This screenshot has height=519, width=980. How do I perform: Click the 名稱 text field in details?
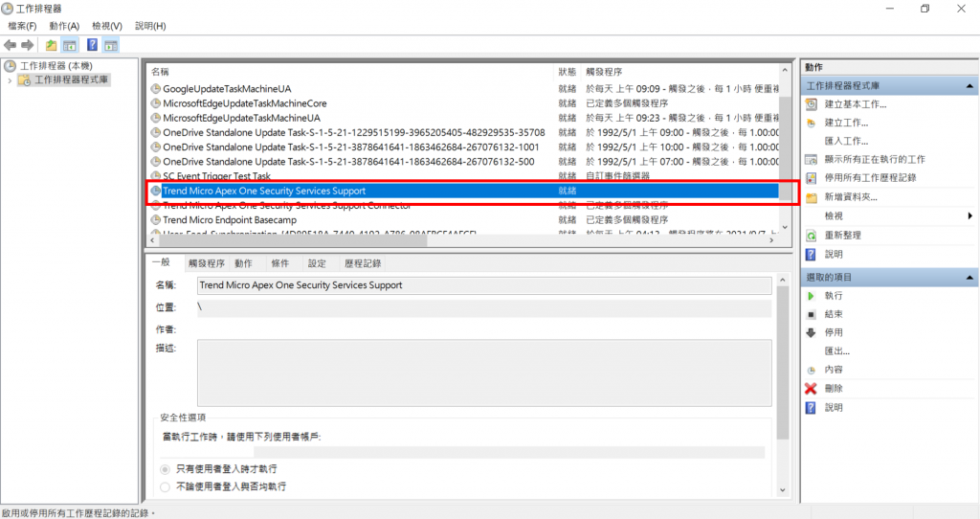coord(484,285)
